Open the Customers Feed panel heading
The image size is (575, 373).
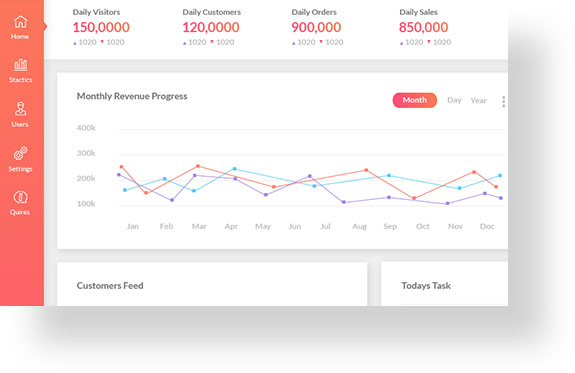point(110,285)
